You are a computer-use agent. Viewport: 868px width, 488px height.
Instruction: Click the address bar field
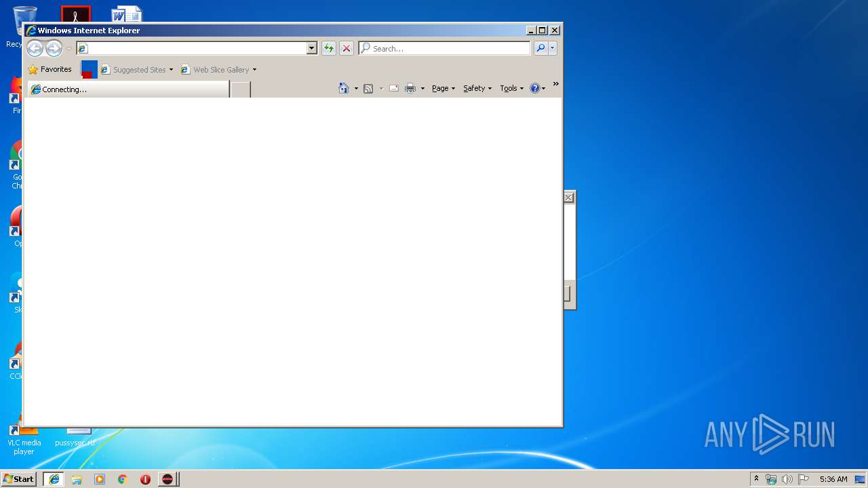click(x=191, y=48)
